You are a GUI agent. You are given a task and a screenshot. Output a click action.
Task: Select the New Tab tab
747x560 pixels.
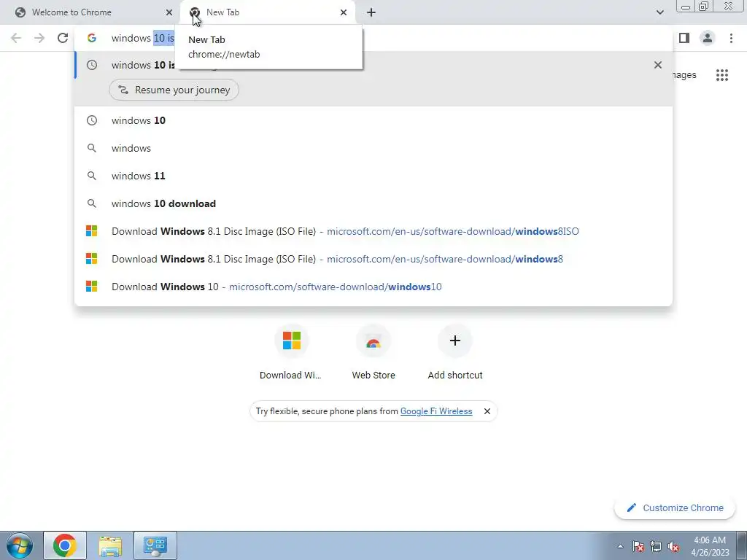coord(267,12)
